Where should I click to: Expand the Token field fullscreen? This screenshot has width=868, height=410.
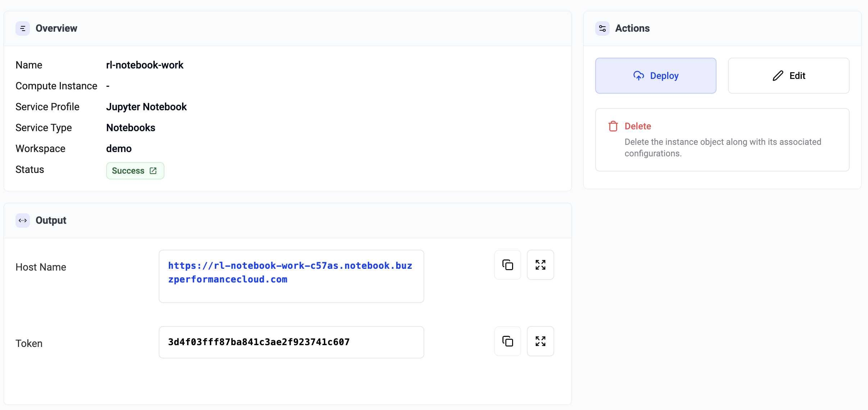(540, 341)
